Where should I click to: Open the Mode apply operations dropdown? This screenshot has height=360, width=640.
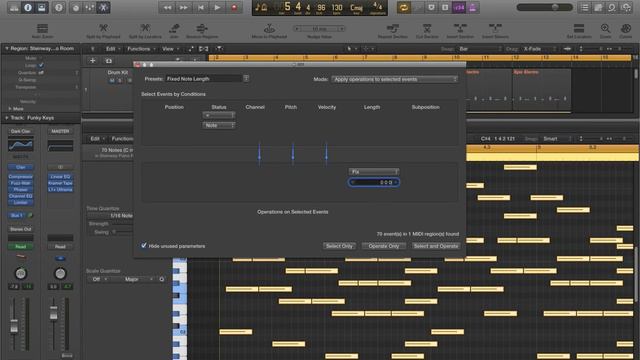(394, 79)
